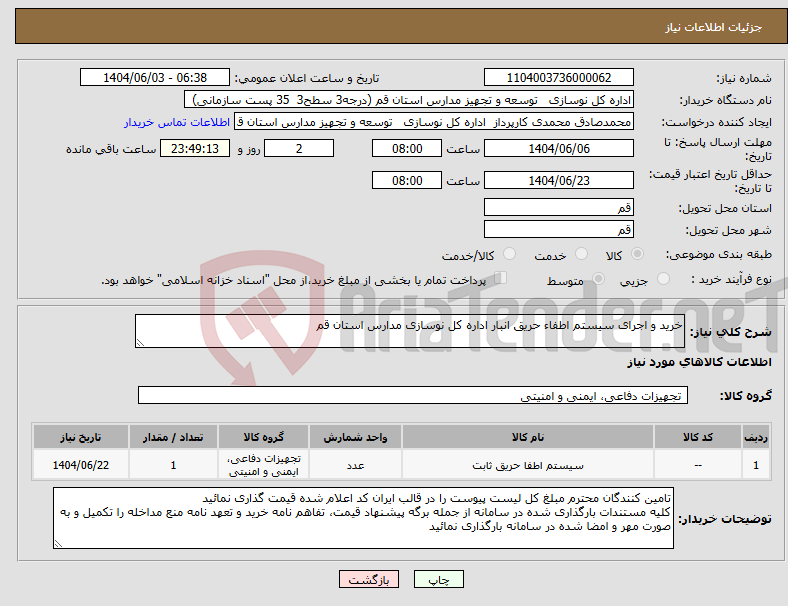This screenshot has width=788, height=606.
Task: Click the announcement date field 1404/06/03 - 06:38
Action: (155, 77)
